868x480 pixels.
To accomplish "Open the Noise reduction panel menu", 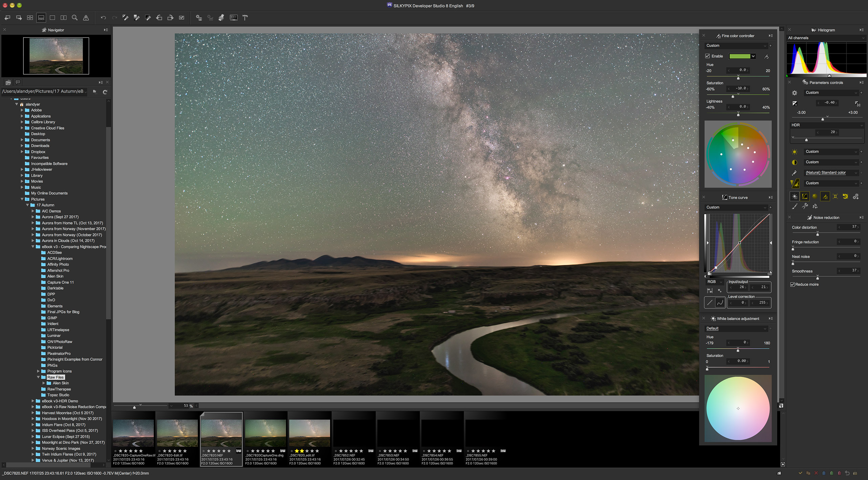I will [x=862, y=217].
